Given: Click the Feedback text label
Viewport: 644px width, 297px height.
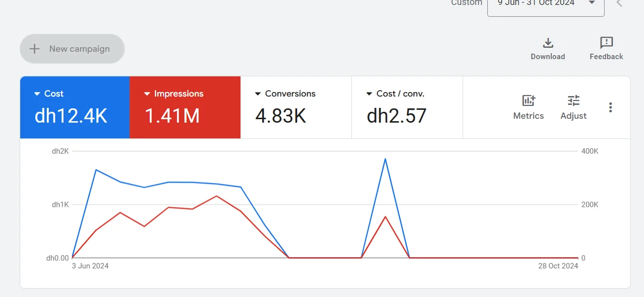Looking at the screenshot, I should (607, 57).
